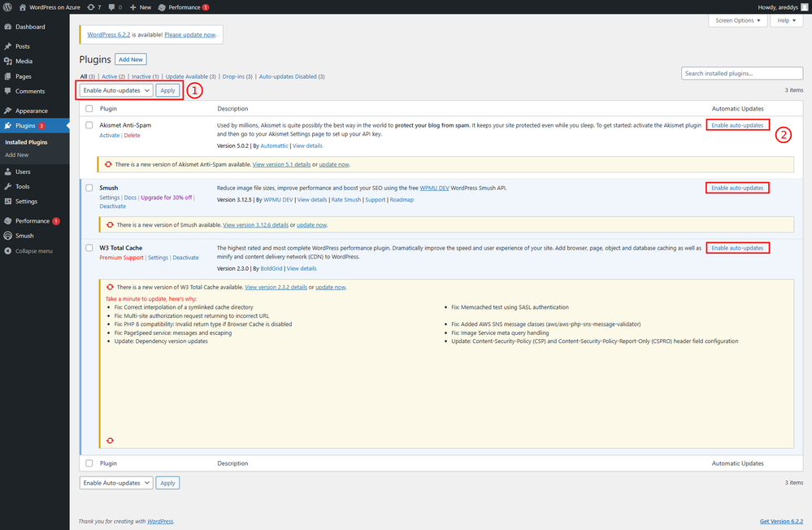Viewport: 812px width, 530px height.
Task: Click update now for Akismet Anti-Spam
Action: [x=334, y=165]
